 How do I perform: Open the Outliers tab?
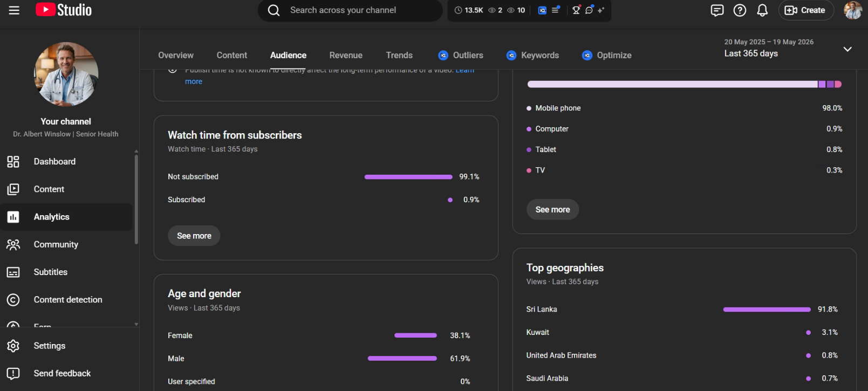(x=461, y=55)
